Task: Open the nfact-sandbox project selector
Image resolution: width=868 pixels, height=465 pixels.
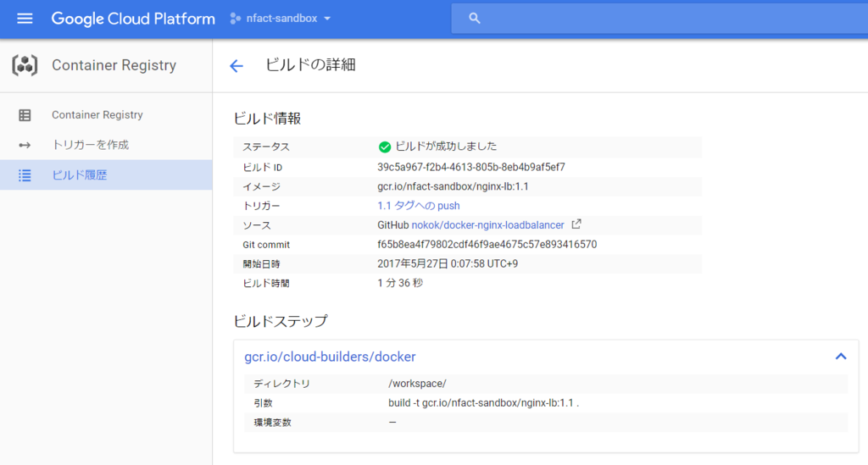Action: point(281,19)
